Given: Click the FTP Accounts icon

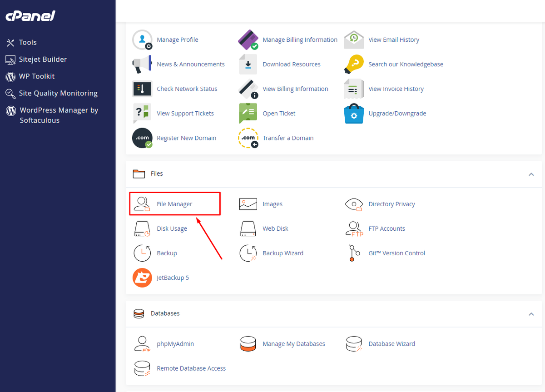Looking at the screenshot, I should tap(354, 228).
